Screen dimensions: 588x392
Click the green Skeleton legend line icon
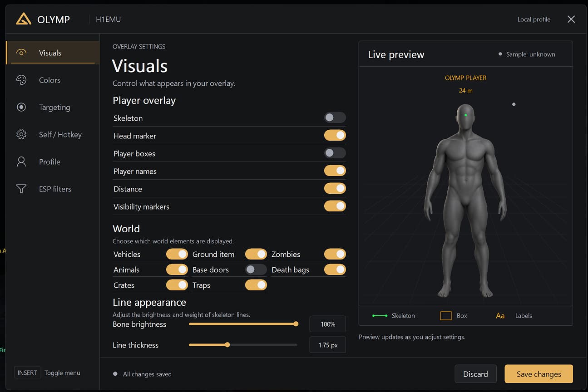380,315
